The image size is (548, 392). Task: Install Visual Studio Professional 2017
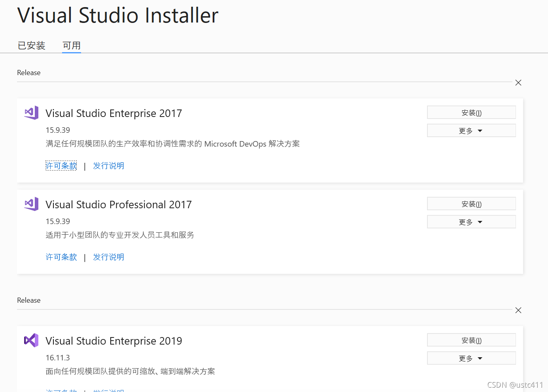471,204
